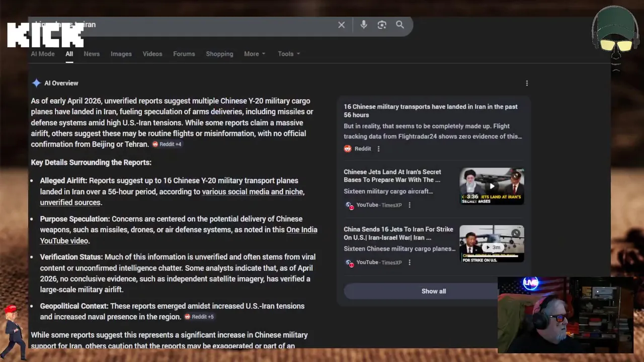Open the three-dot menu beside the Reddit source
The height and width of the screenshot is (362, 644).
(379, 149)
